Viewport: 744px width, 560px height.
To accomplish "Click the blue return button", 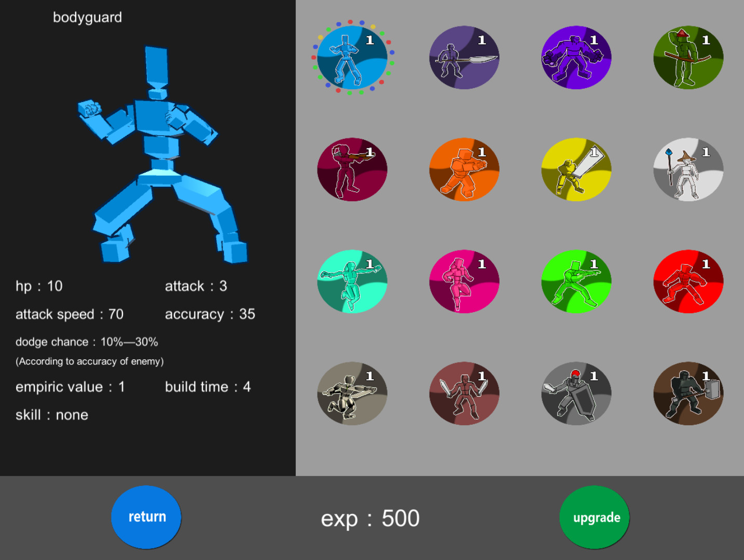I will pyautogui.click(x=146, y=517).
